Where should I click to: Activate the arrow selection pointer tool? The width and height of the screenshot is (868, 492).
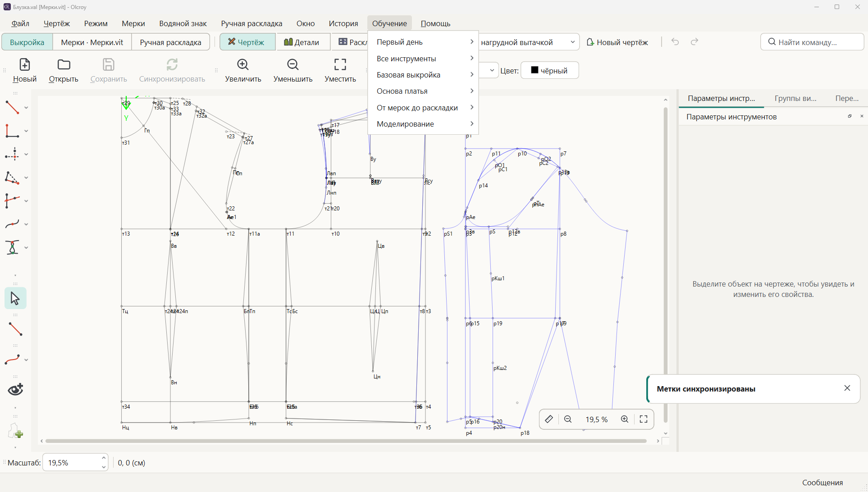[x=15, y=298]
